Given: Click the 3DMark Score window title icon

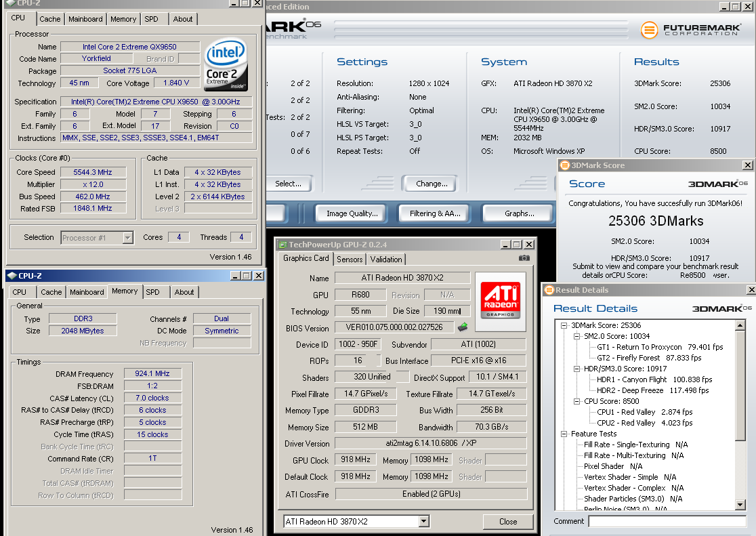Looking at the screenshot, I should click(x=564, y=165).
